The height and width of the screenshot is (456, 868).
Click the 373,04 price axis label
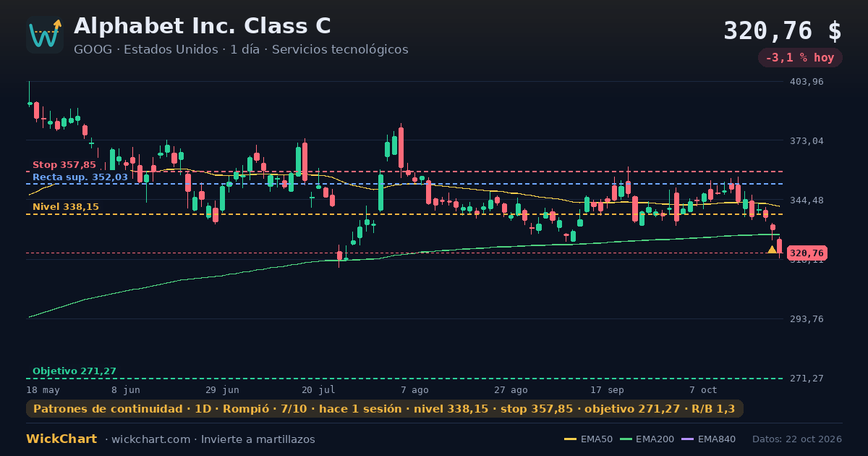808,141
